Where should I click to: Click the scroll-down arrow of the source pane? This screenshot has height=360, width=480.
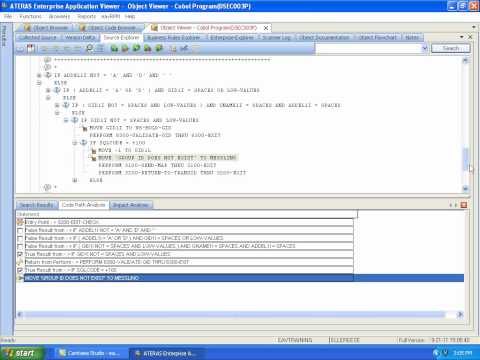(465, 189)
